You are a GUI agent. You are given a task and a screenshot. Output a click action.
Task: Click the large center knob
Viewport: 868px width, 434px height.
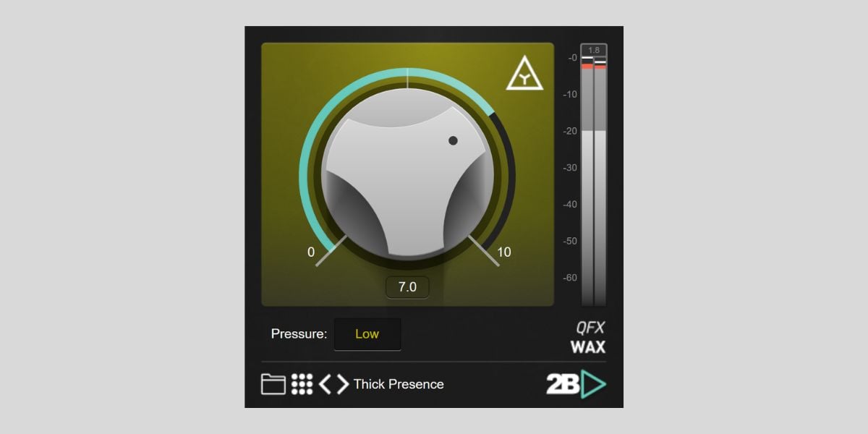coord(408,174)
